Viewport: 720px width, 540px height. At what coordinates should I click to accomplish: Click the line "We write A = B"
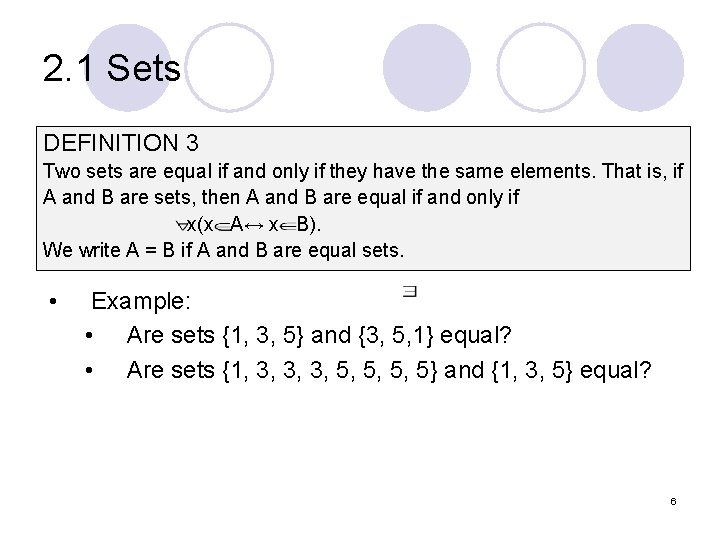(223, 249)
